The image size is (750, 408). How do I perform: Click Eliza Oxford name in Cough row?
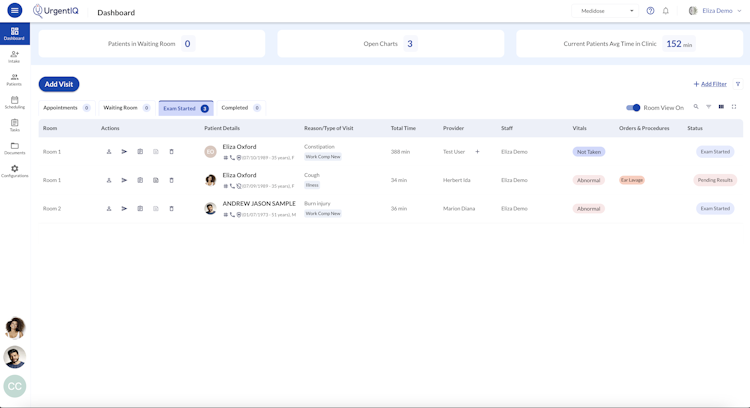(239, 175)
